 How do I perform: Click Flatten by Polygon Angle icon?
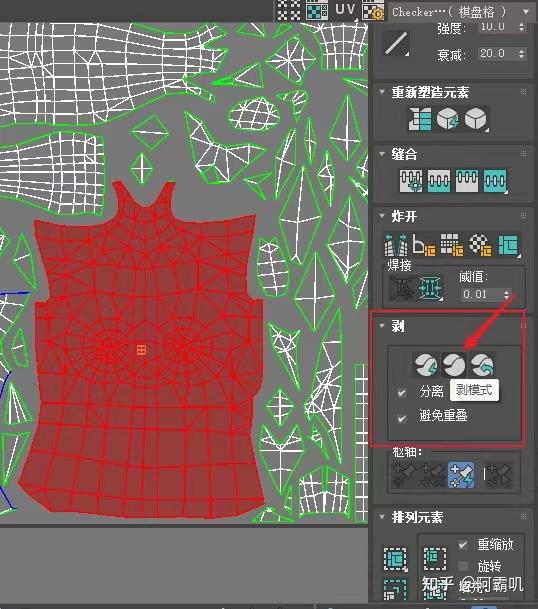[x=423, y=245]
